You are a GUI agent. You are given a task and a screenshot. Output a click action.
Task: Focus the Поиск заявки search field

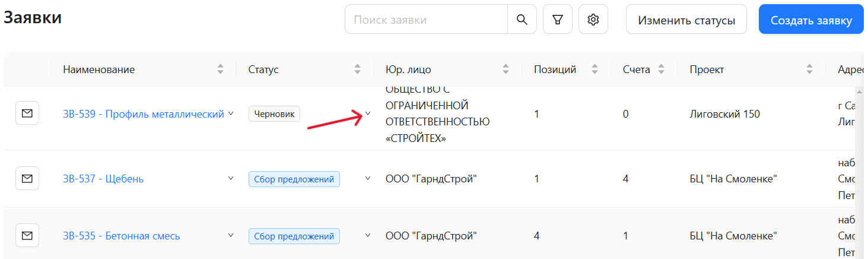click(x=426, y=20)
